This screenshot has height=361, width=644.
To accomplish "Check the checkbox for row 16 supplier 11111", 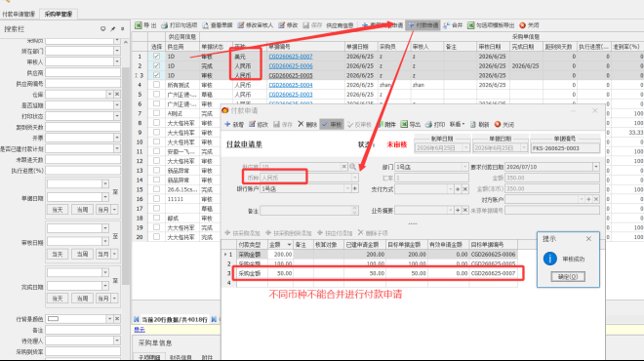I will [x=156, y=199].
